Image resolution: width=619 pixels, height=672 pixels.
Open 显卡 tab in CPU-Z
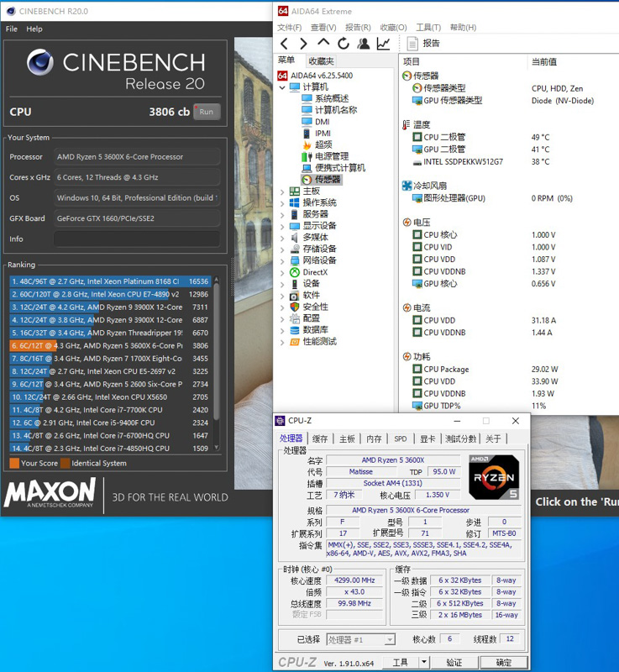[x=428, y=438]
